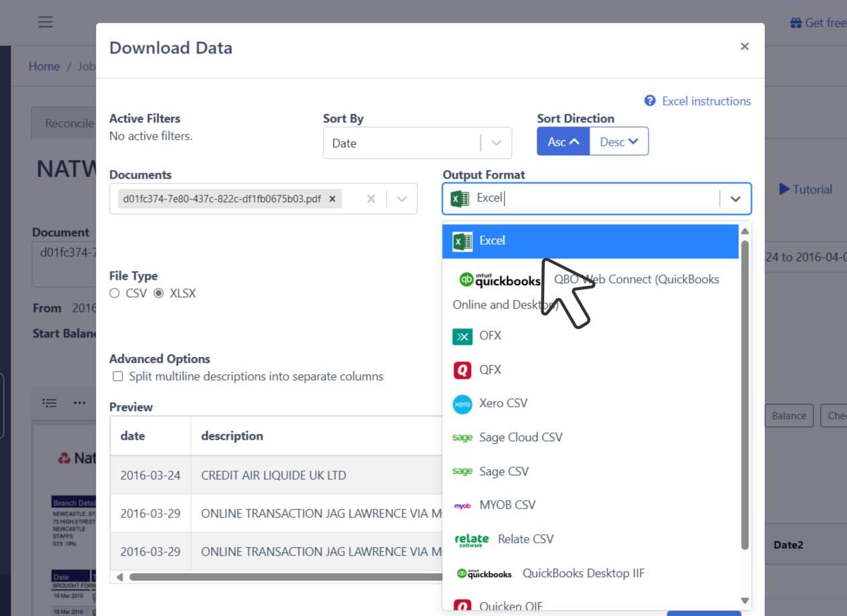This screenshot has width=847, height=616.
Task: Click the OFX green icon
Action: pos(462,336)
